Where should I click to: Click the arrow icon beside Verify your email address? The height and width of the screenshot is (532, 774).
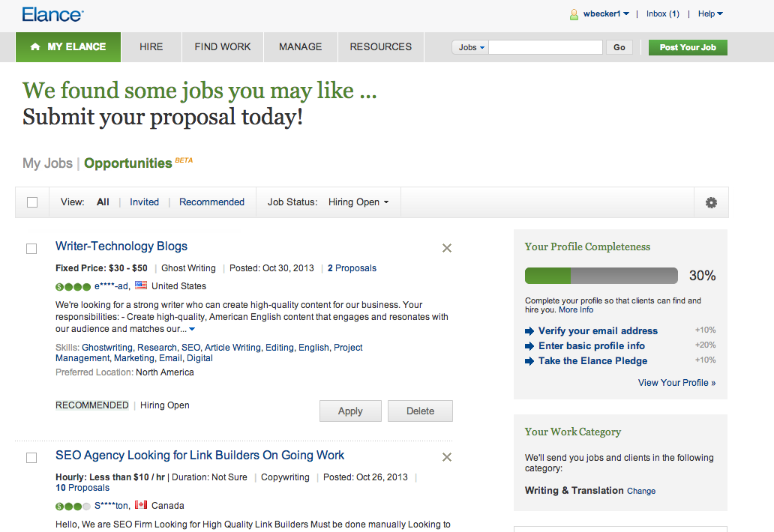[529, 331]
